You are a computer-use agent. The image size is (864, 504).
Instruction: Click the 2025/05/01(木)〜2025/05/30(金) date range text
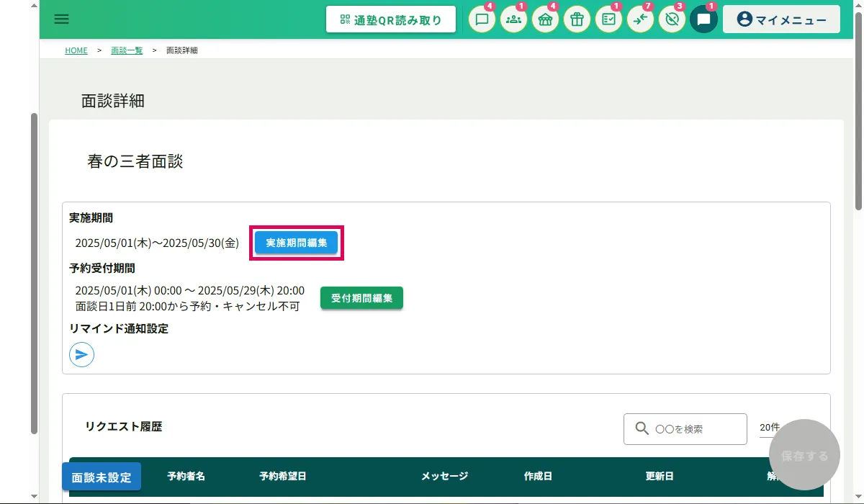tap(157, 243)
